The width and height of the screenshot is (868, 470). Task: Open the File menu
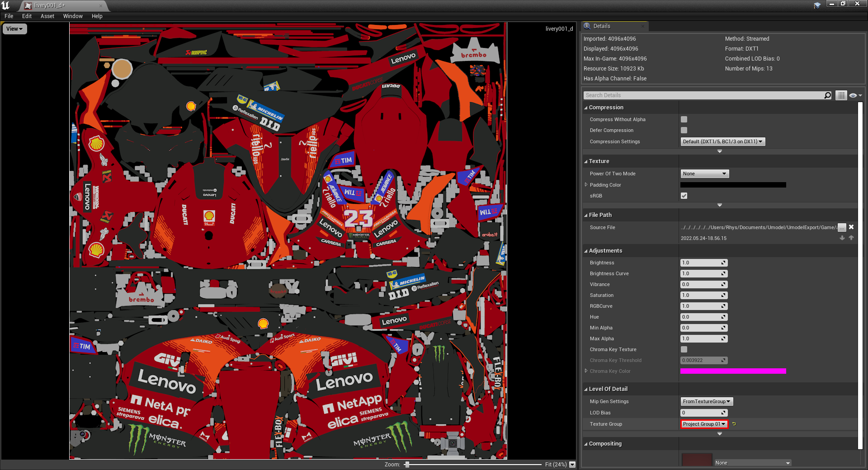[9, 16]
